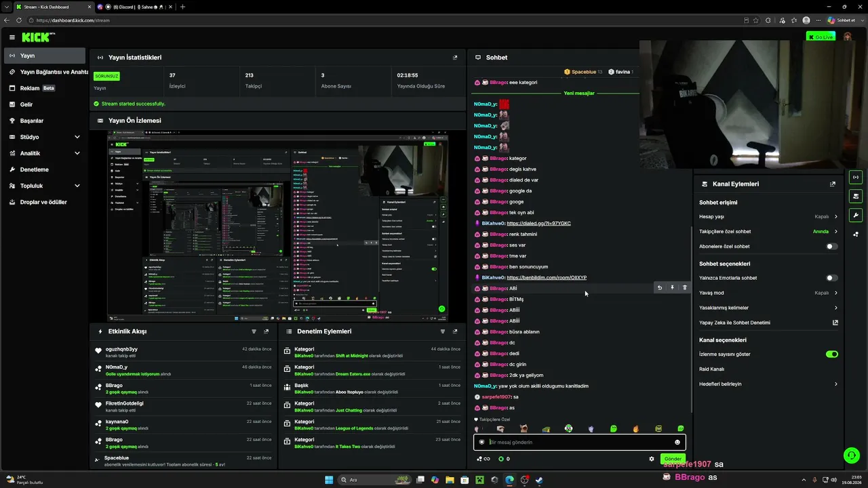The height and width of the screenshot is (488, 868).
Task: Open Yayın Bağlantısı ve Anahtarı sidebar item
Action: coord(45,72)
